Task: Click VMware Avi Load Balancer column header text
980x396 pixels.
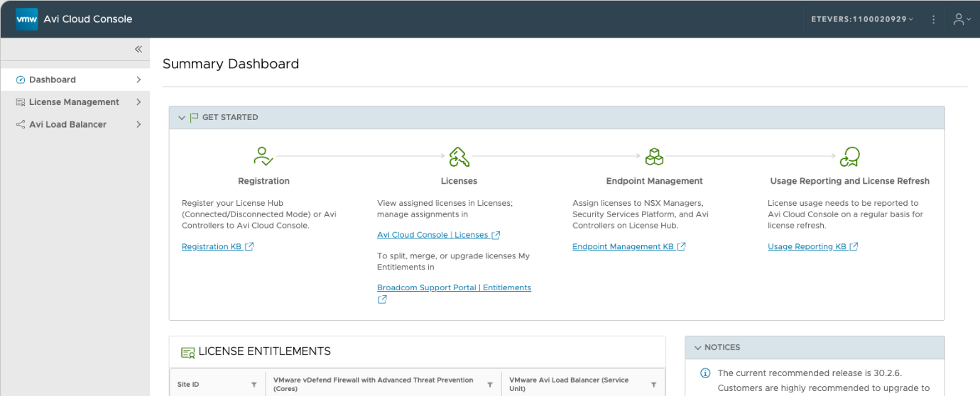Action: coord(569,385)
